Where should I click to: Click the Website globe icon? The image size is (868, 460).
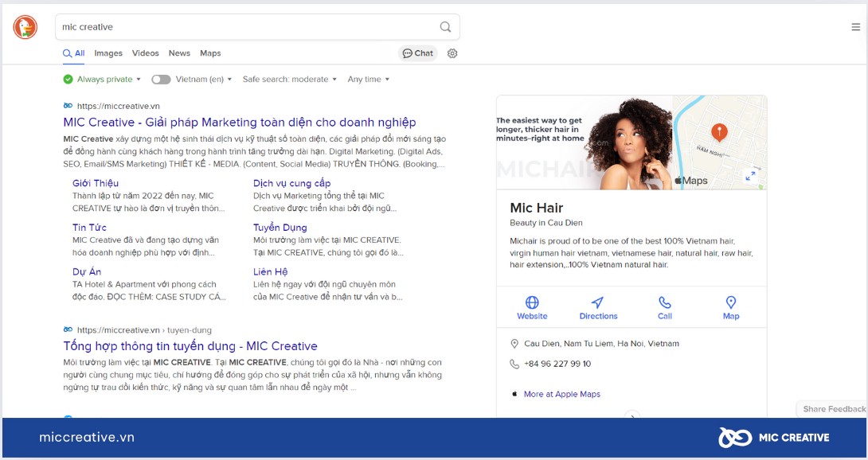tap(532, 303)
